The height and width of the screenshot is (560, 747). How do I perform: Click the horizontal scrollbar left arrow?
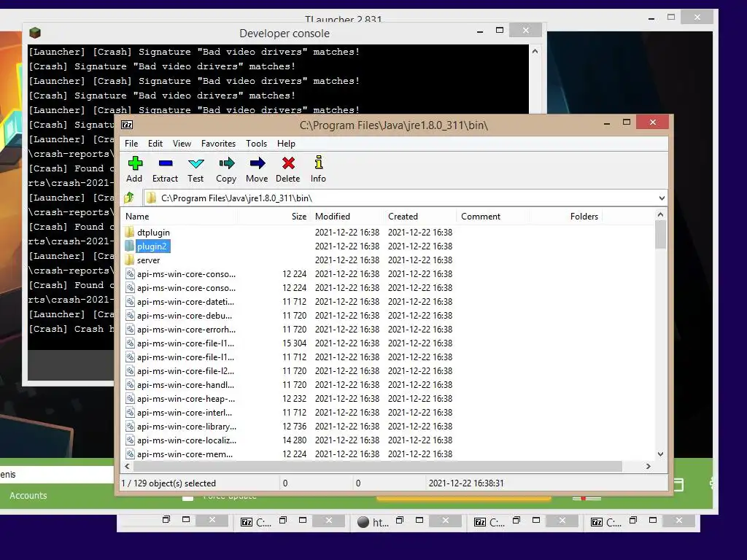(x=127, y=466)
